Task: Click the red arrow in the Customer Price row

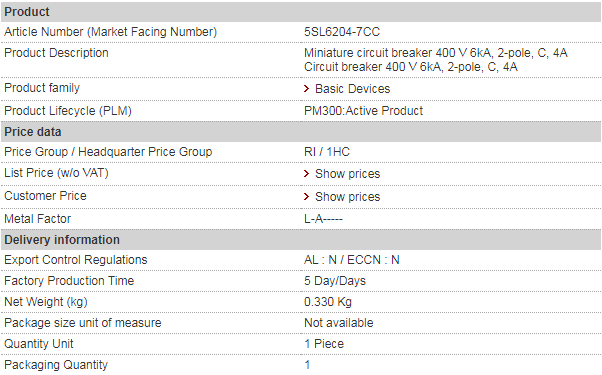Action: point(306,197)
